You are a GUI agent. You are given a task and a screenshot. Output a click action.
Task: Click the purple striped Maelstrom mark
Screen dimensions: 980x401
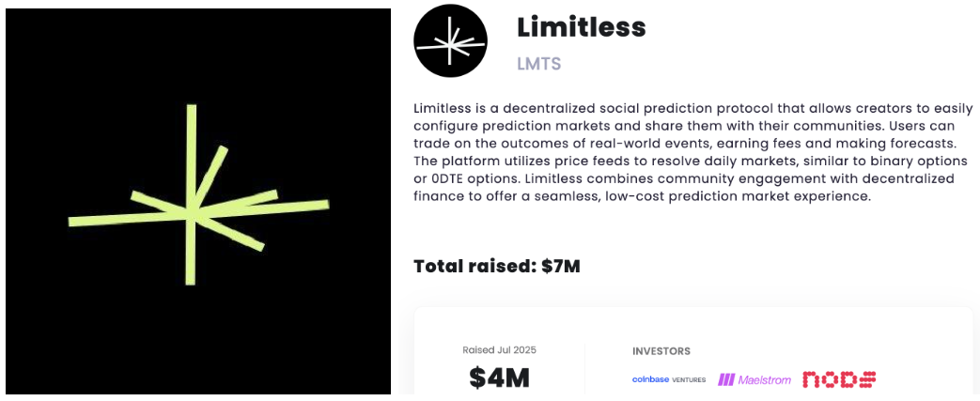coord(725,379)
